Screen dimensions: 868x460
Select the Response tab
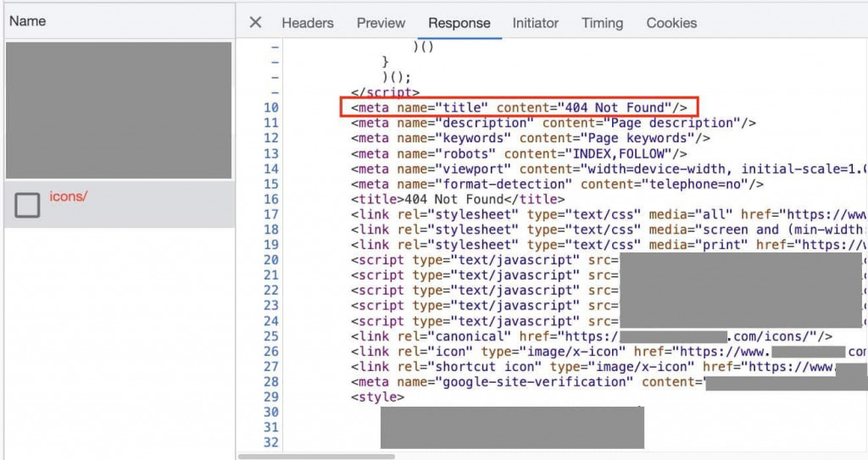click(459, 23)
